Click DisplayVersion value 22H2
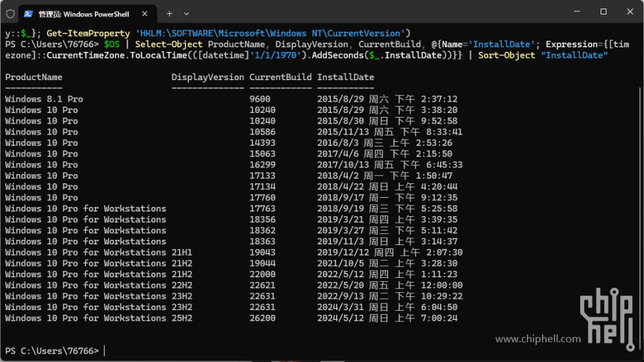This screenshot has width=644, height=362. [182, 285]
